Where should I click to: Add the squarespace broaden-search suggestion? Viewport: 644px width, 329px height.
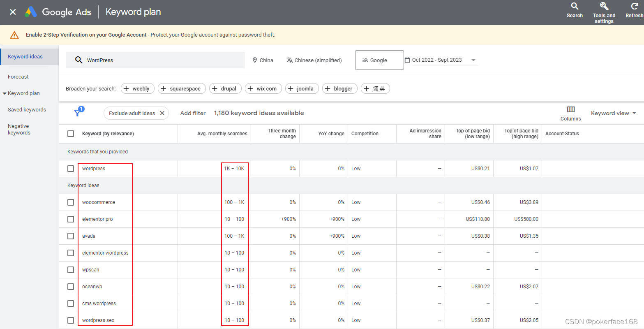(182, 88)
